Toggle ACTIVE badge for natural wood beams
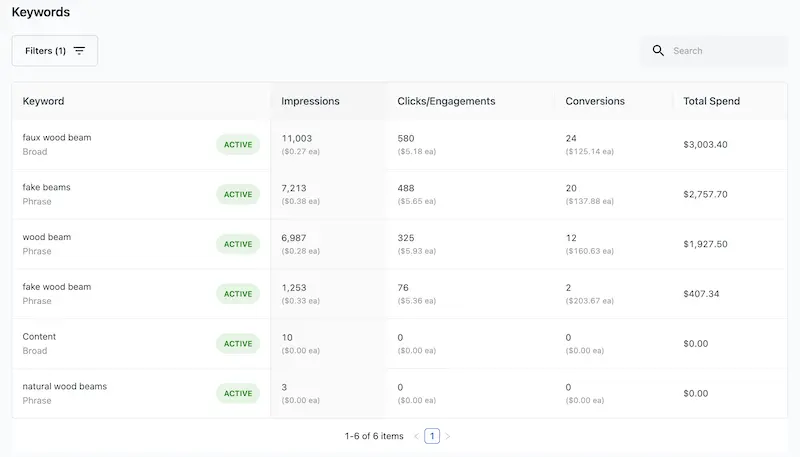 [x=238, y=394]
